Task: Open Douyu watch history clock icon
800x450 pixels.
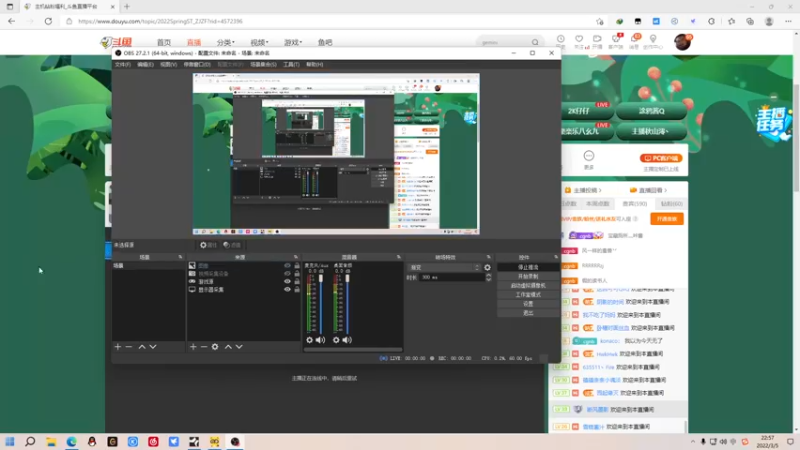Action: pos(561,39)
